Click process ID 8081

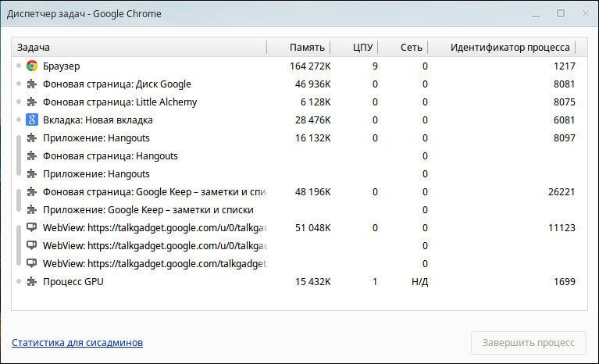pos(564,84)
